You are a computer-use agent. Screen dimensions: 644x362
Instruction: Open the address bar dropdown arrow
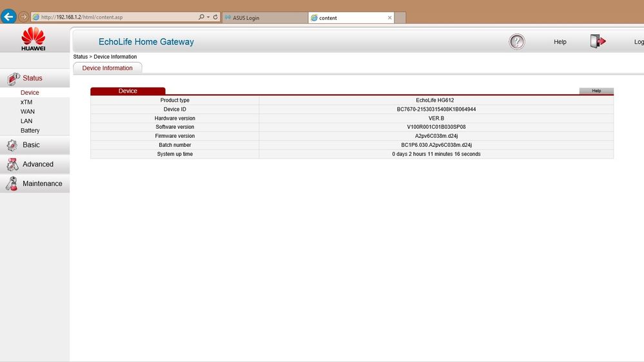coord(208,17)
